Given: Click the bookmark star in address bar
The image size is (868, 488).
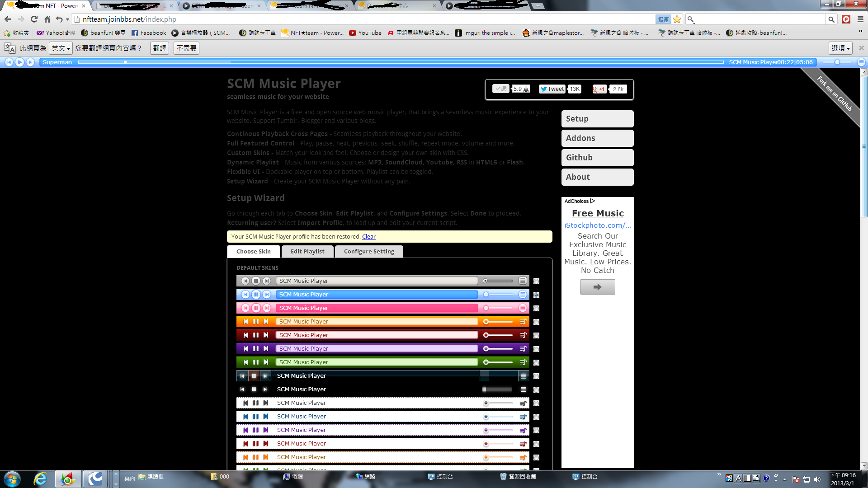Looking at the screenshot, I should point(677,19).
